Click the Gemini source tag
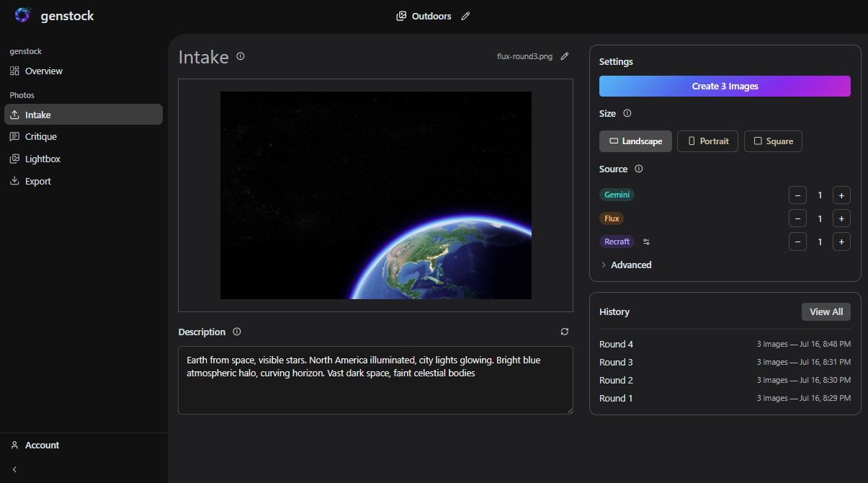Viewport: 868px width, 483px height. pyautogui.click(x=617, y=195)
